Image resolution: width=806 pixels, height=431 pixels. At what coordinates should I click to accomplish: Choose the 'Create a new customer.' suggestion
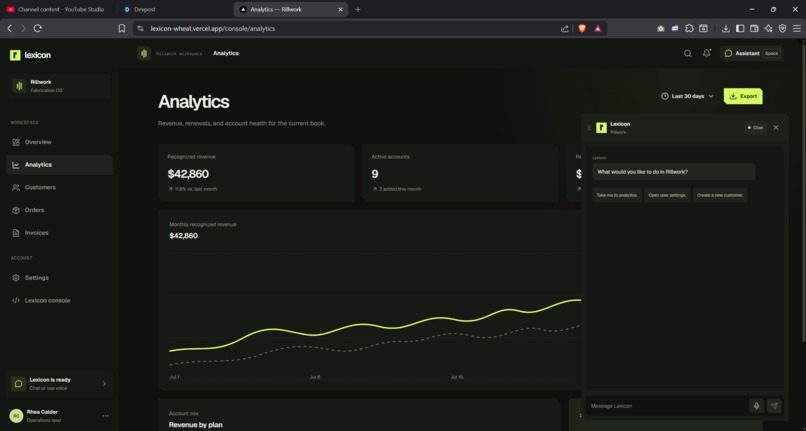[720, 195]
